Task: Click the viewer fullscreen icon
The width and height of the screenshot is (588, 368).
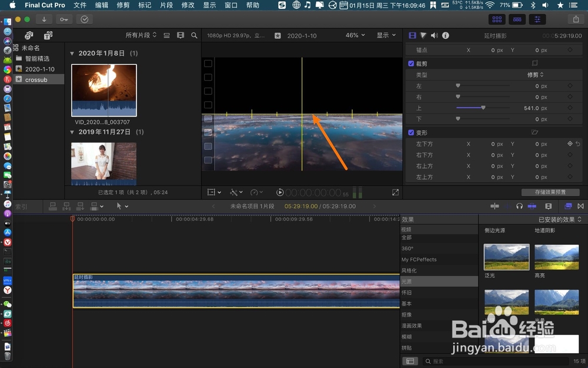Action: (395, 192)
